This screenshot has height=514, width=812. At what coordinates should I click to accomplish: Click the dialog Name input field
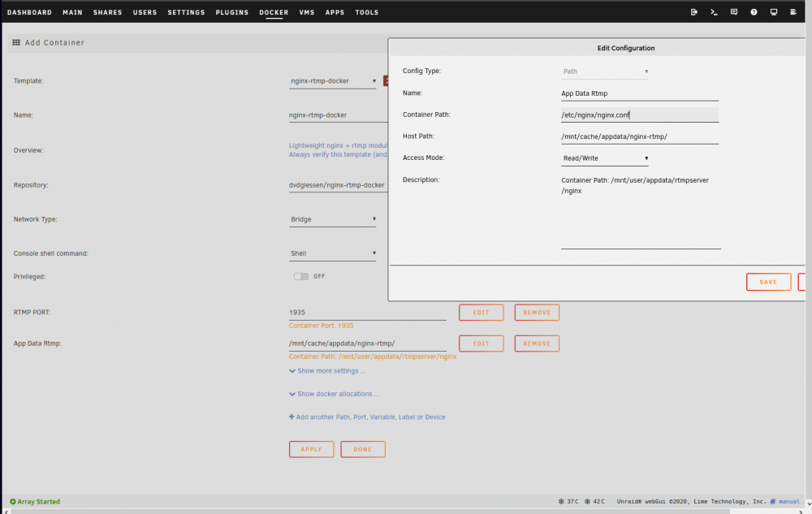coord(640,93)
